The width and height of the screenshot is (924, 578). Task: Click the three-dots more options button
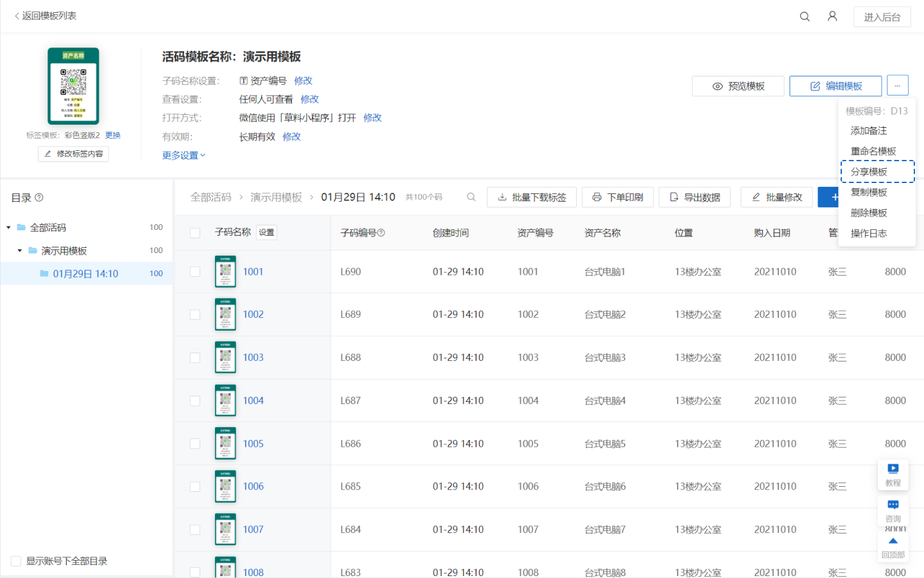point(897,85)
